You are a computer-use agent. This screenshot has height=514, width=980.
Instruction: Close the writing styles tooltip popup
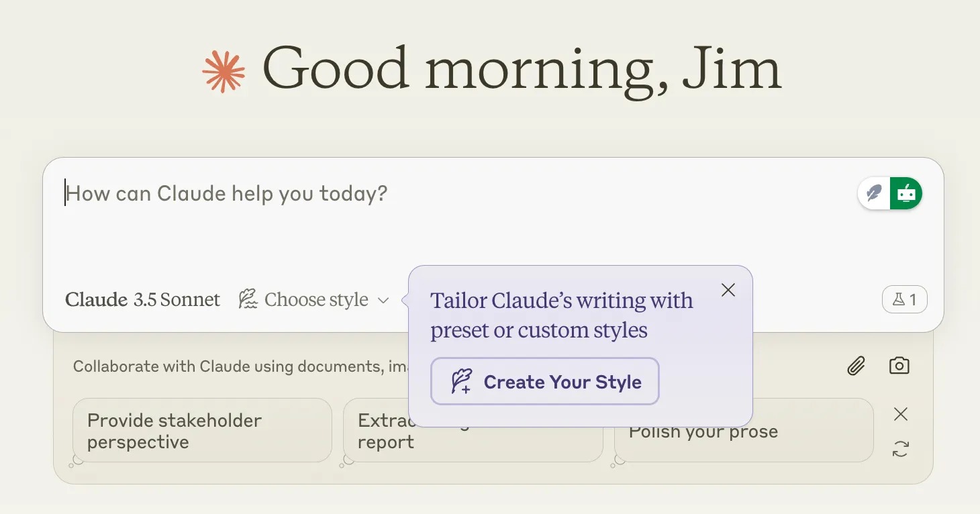click(728, 290)
